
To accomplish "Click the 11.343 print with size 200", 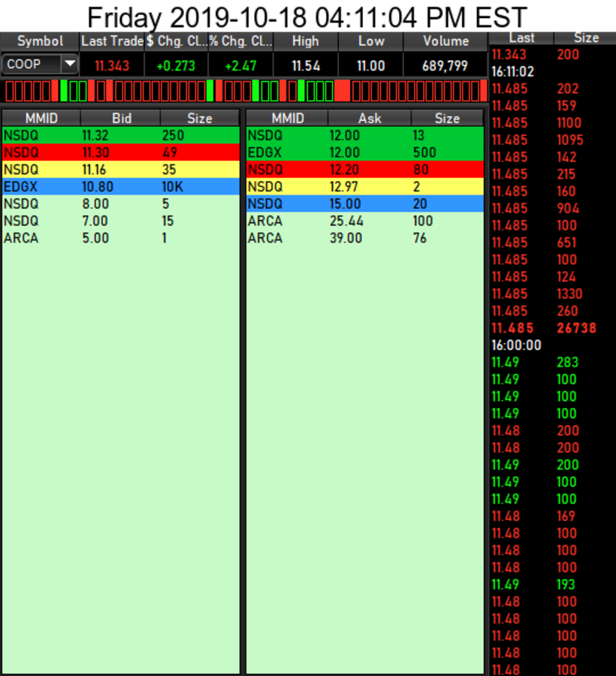I will click(553, 55).
